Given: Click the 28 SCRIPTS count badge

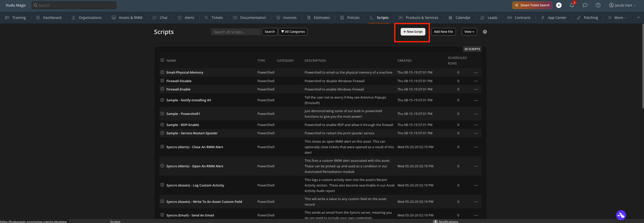Looking at the screenshot, I should (x=472, y=49).
